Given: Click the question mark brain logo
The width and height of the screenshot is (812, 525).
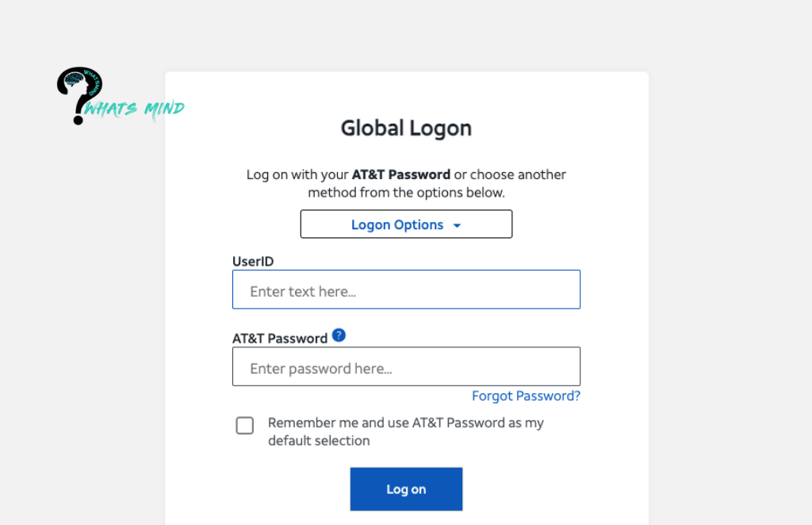Looking at the screenshot, I should 80,88.
